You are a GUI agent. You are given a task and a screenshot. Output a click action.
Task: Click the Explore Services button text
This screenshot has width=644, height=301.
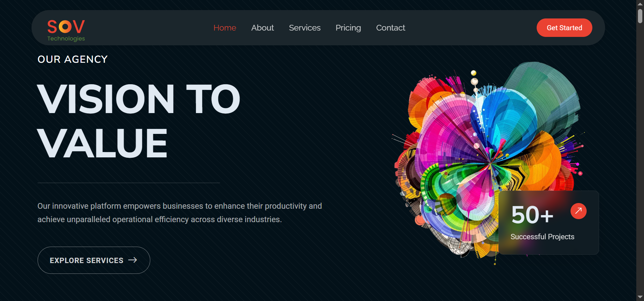click(87, 260)
